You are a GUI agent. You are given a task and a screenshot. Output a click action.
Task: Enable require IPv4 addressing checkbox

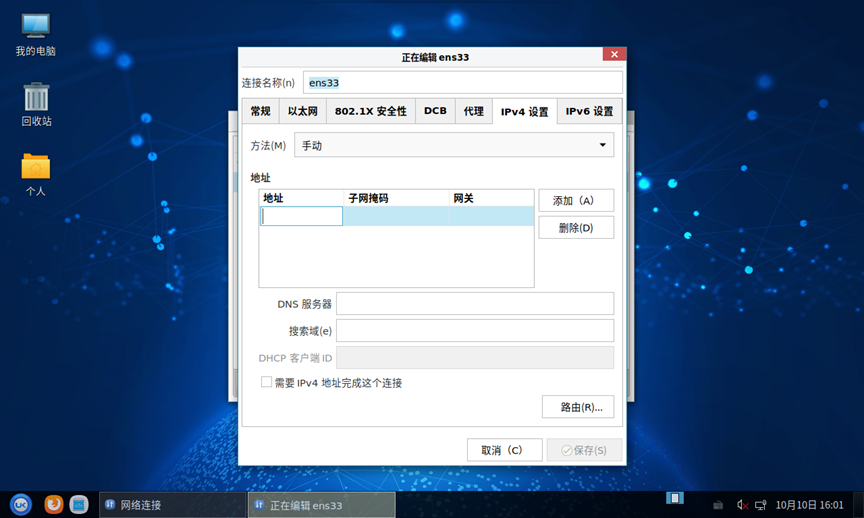pyautogui.click(x=267, y=382)
